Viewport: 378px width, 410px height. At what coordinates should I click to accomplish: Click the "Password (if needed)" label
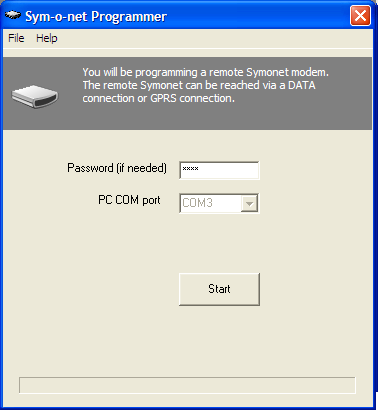(117, 168)
